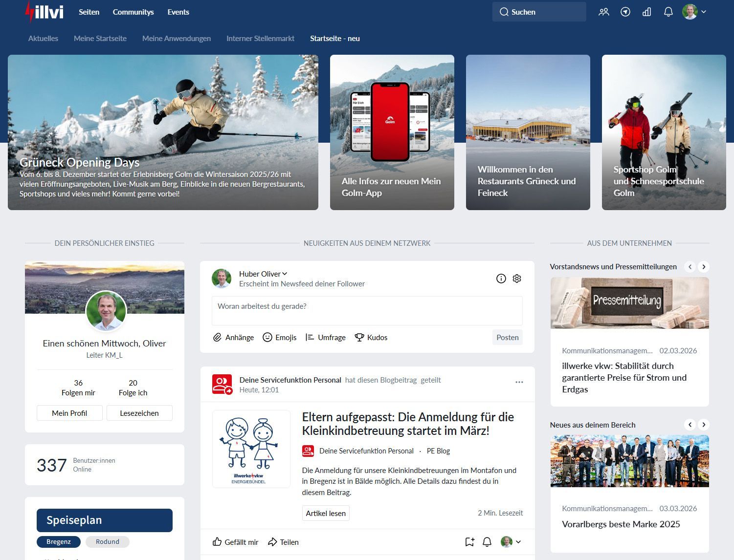Screen dimensions: 734x560
Task: Show previous Vorstandsnews item
Action: point(690,267)
